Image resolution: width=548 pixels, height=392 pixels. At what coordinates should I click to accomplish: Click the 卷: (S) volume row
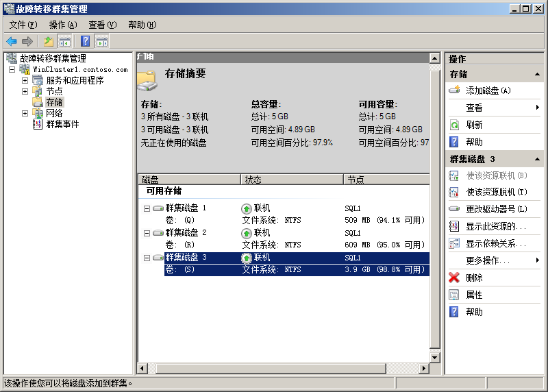(x=297, y=269)
